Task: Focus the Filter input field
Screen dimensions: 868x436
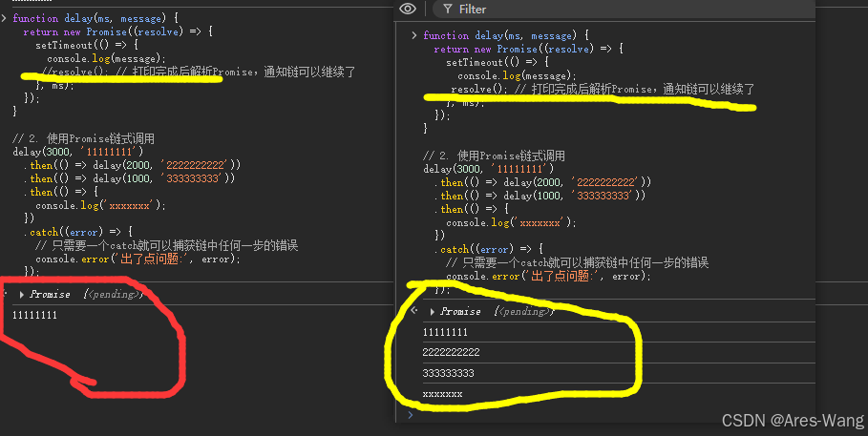Action: (623, 9)
